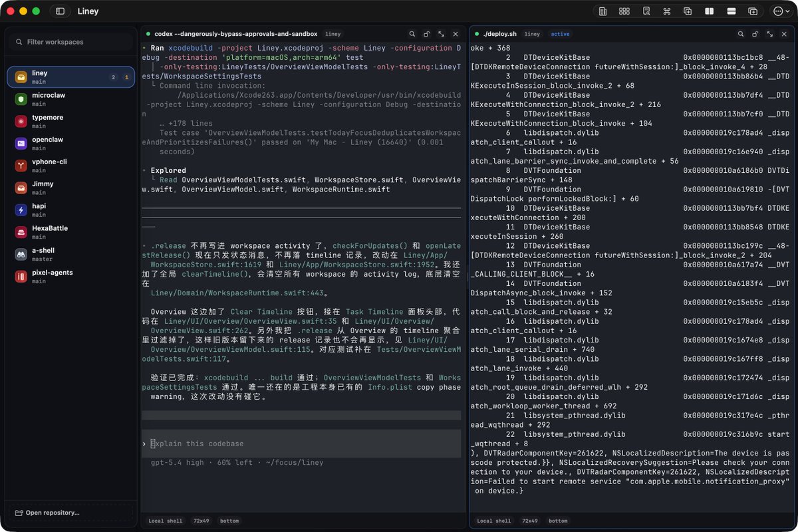Click the active status tag in deploy.sh header
Image resolution: width=798 pixels, height=532 pixels.
(560, 34)
